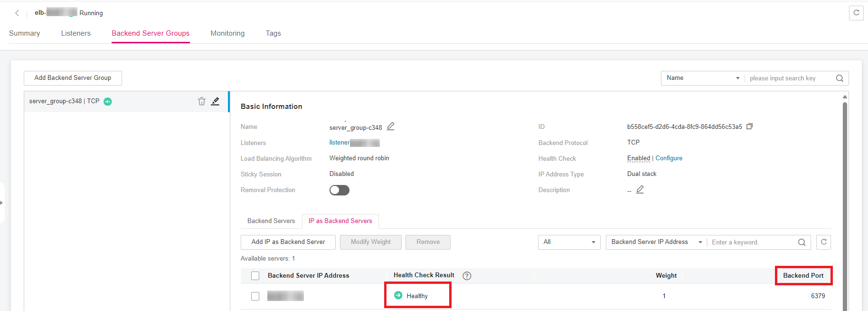Refresh the backend servers table list
868x311 pixels.
(823, 242)
